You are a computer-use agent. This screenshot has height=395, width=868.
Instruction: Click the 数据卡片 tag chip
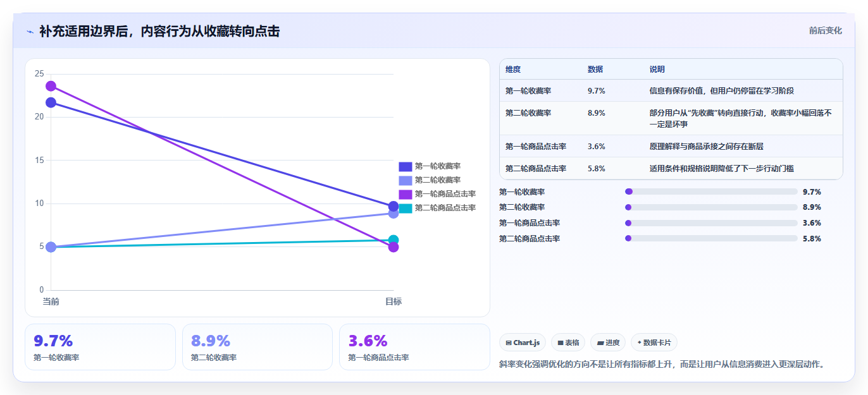click(x=654, y=343)
